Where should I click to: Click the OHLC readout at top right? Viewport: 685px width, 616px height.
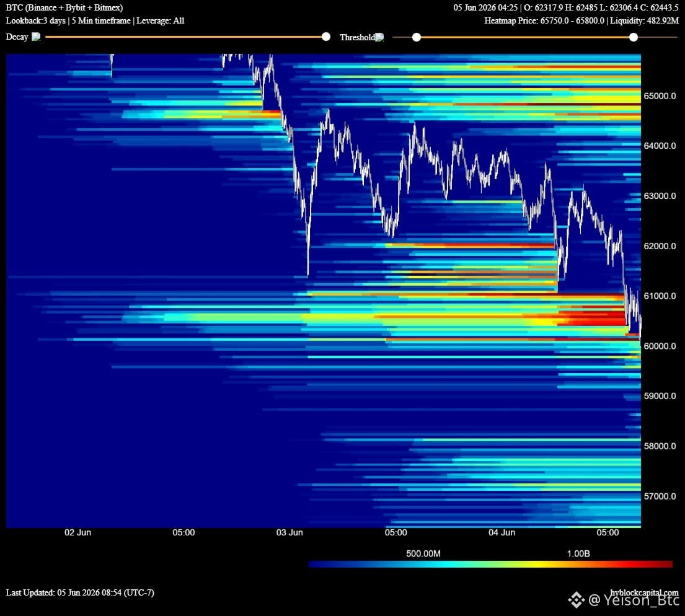tap(566, 7)
